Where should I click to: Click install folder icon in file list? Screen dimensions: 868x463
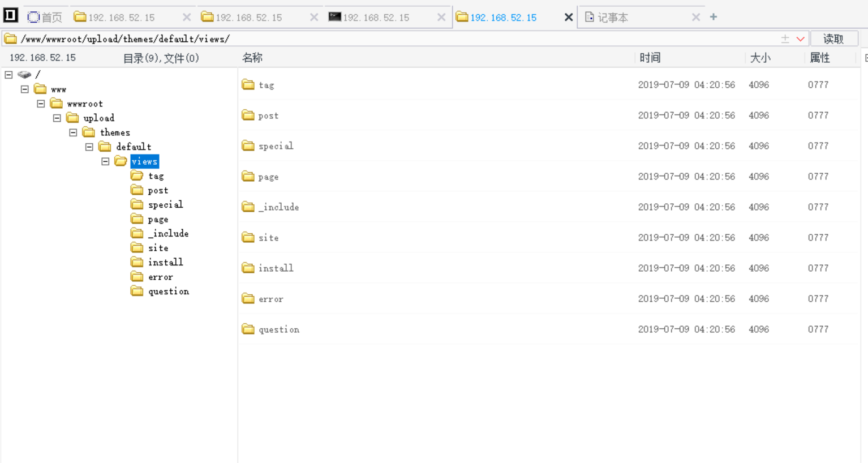(x=248, y=268)
